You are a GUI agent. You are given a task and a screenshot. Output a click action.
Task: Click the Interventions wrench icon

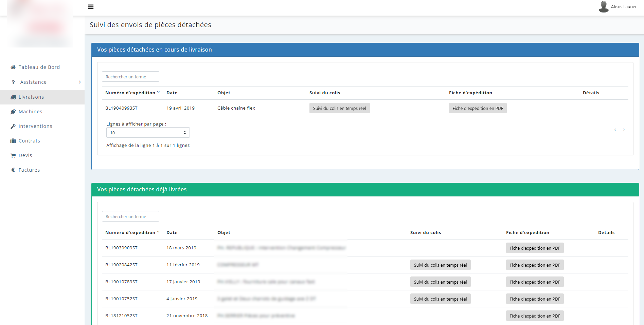pyautogui.click(x=13, y=126)
